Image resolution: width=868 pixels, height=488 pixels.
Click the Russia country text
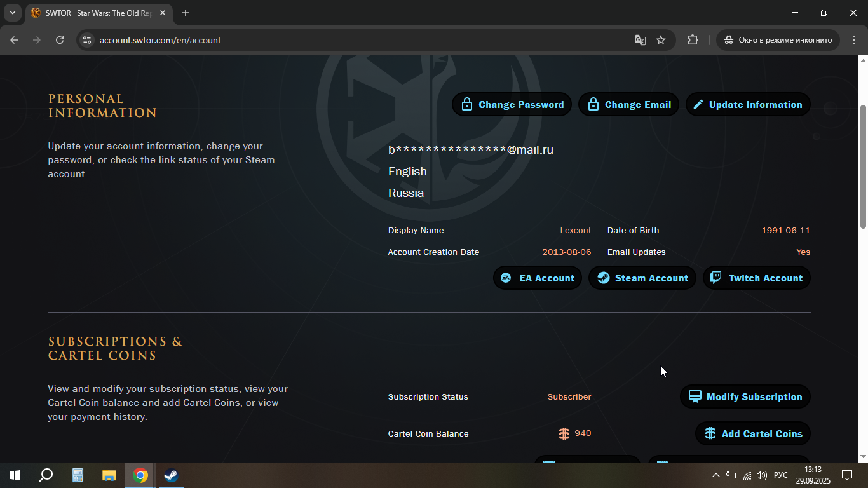(406, 193)
